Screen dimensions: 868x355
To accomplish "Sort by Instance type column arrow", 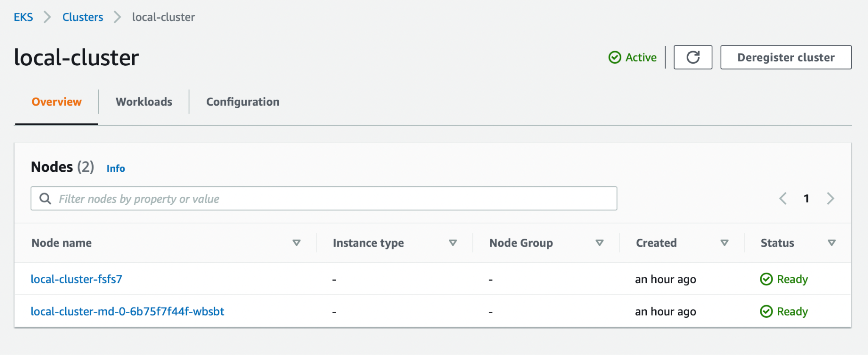I will coord(453,243).
